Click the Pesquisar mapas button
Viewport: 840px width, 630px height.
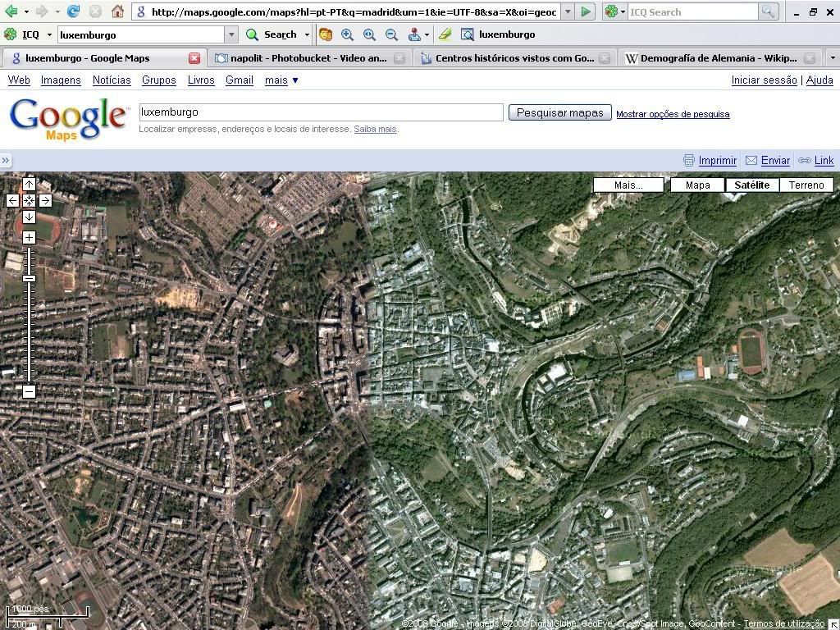(559, 112)
